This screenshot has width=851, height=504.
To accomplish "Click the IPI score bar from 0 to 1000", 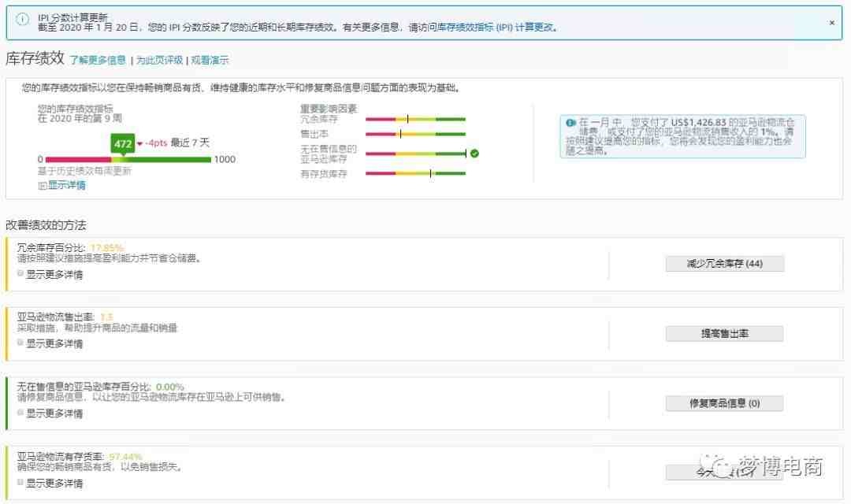I will pyautogui.click(x=128, y=160).
